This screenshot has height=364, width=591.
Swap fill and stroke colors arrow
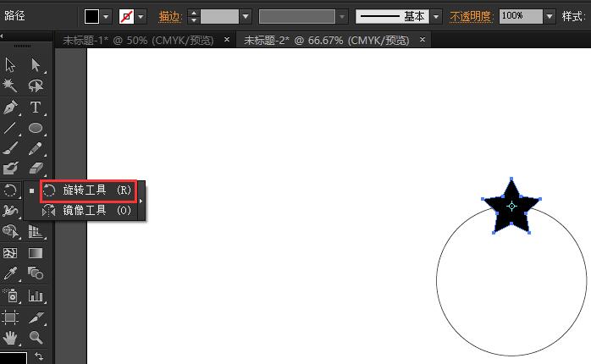(x=39, y=356)
